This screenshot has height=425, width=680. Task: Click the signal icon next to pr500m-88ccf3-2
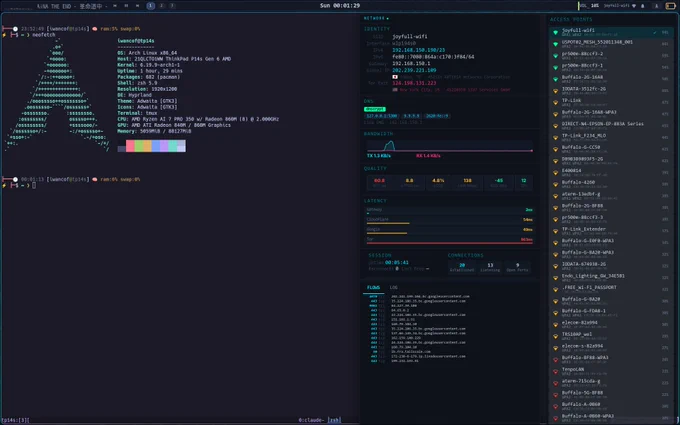pos(555,56)
